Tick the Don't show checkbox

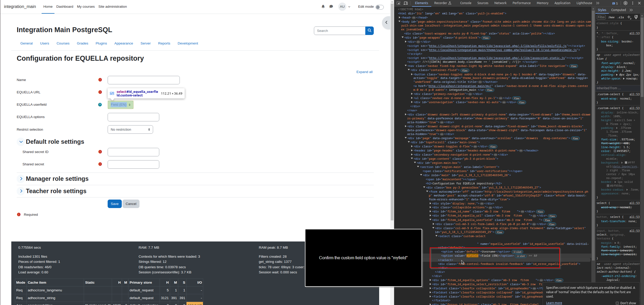click(617, 303)
